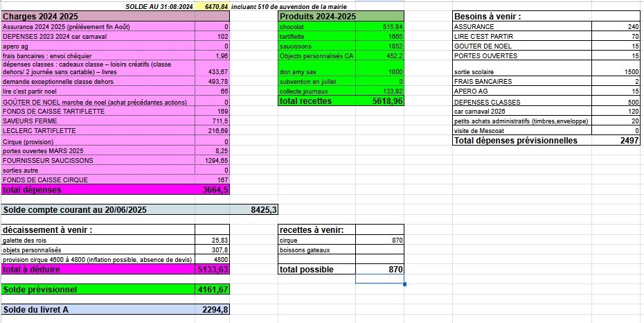Click the 'total recettes' value 5618,96
Viewport: 644px width, 323px height.
(x=379, y=101)
